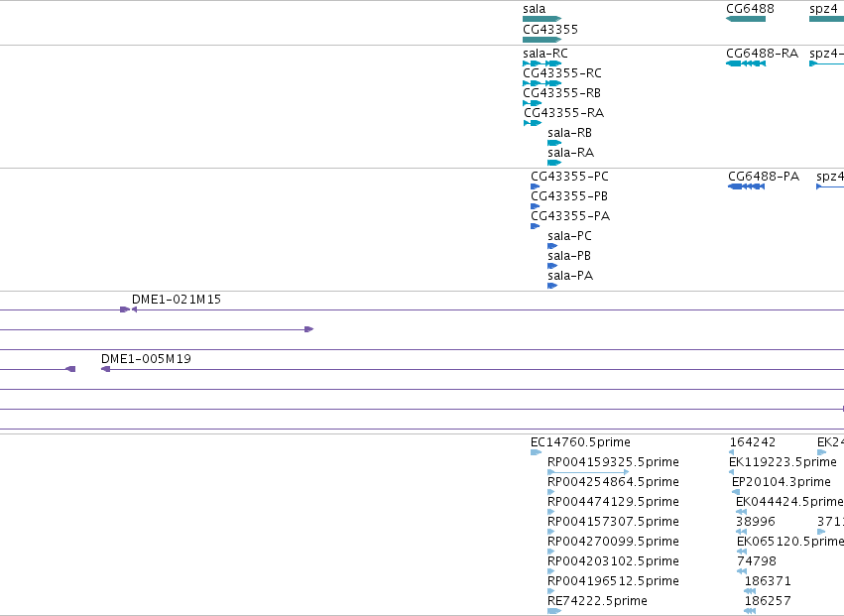Click the CG43355-RB transcript label

click(561, 93)
